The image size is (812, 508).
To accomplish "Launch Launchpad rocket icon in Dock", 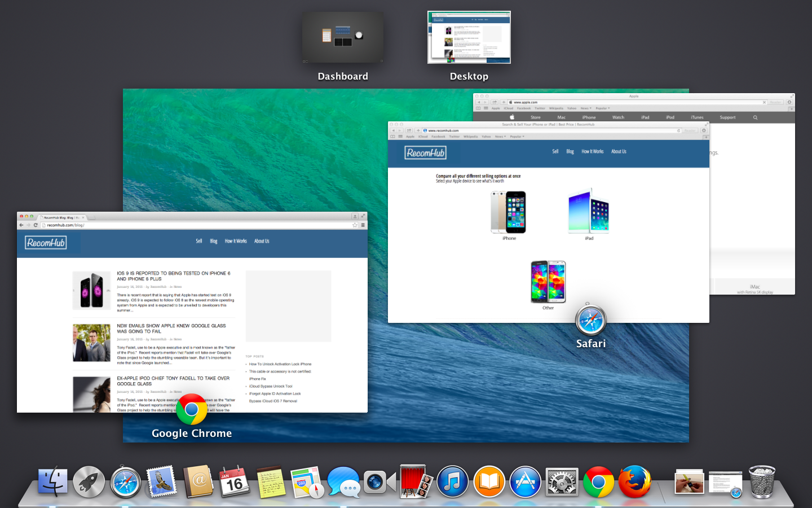I will [89, 482].
